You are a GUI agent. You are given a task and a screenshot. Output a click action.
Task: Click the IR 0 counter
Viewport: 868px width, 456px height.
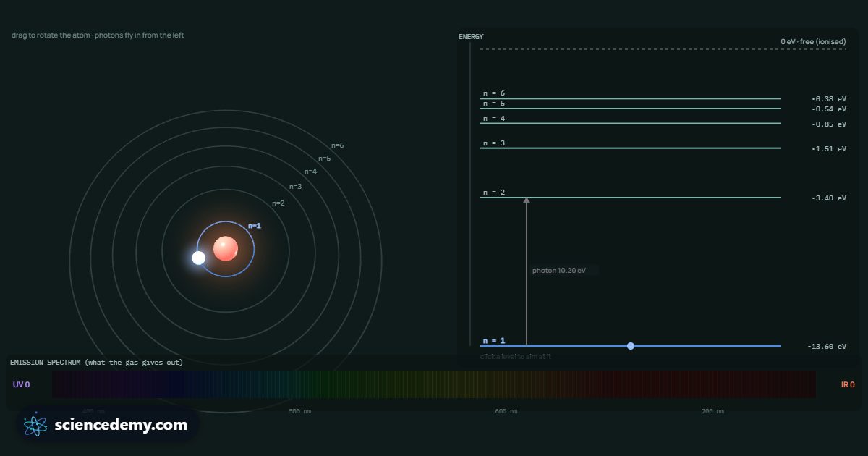(x=848, y=384)
